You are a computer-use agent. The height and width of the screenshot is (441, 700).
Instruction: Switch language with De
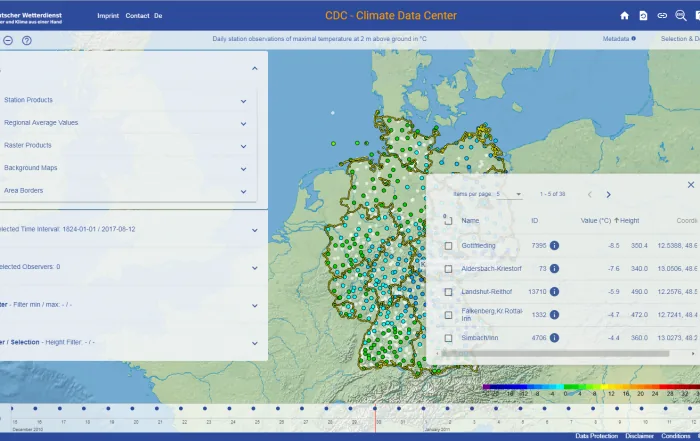click(158, 16)
